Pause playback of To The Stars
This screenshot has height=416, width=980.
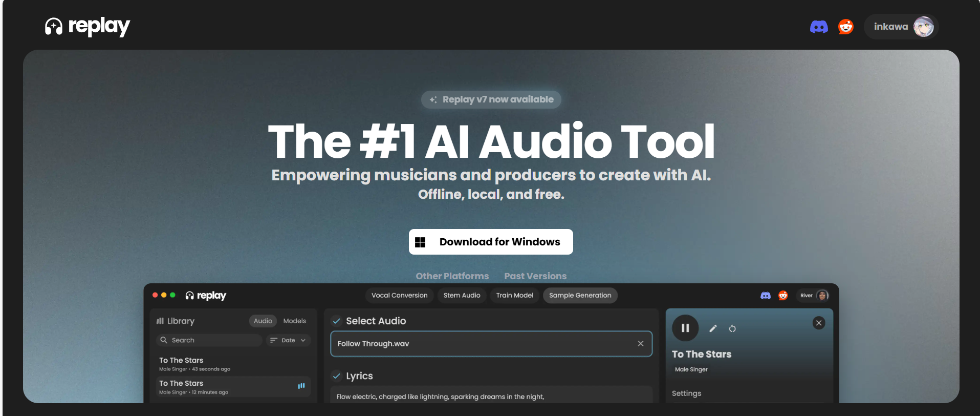point(685,328)
